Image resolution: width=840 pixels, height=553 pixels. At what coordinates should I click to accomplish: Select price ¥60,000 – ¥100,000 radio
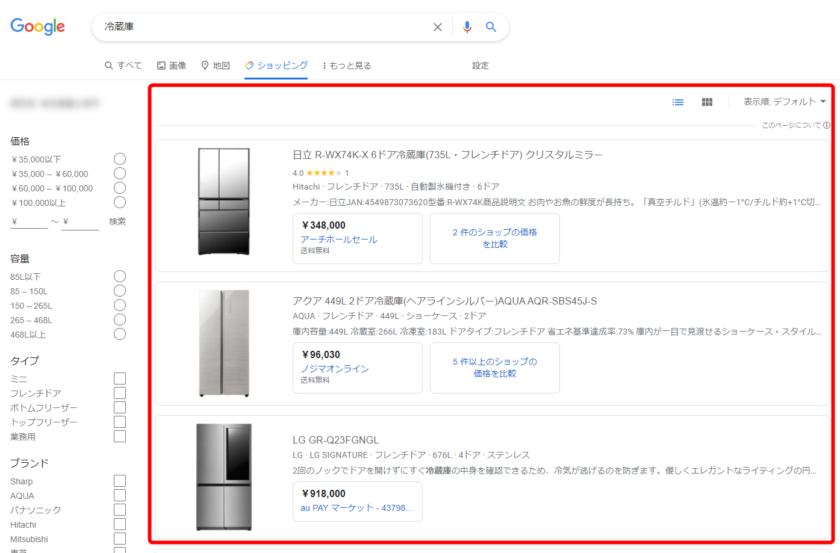click(120, 188)
